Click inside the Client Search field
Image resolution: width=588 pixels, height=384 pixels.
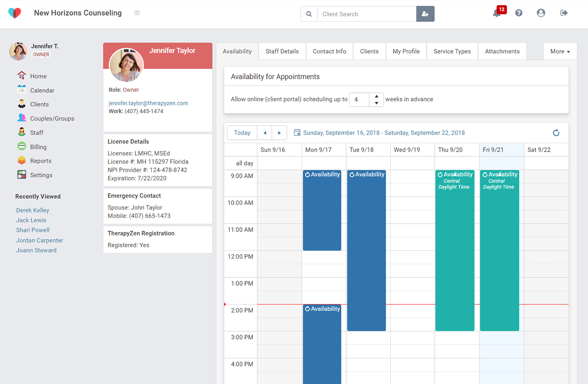point(367,14)
